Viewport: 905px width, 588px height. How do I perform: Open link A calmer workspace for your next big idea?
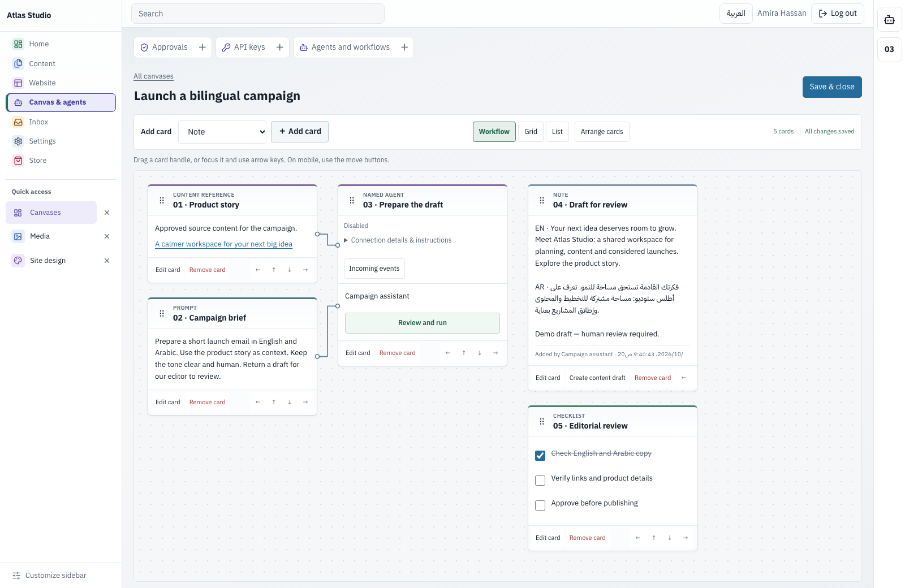(x=224, y=244)
